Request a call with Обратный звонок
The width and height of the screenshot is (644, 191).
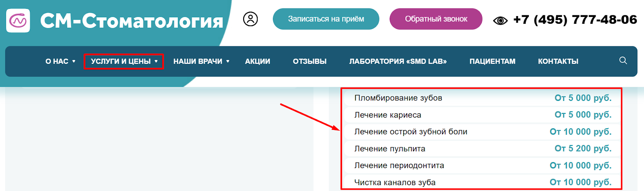[436, 19]
